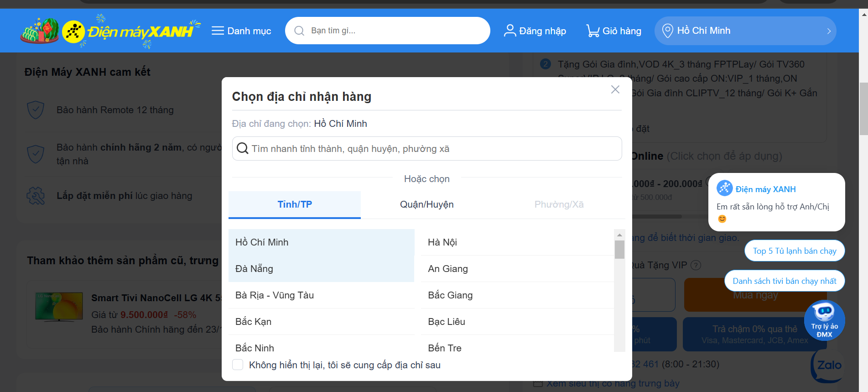Click the magnifier icon in address search

click(243, 148)
